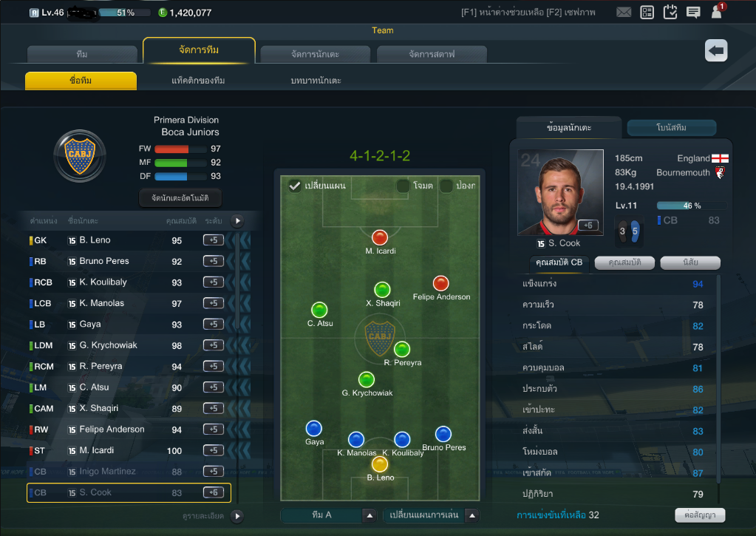Viewport: 756px width, 536px height.
Task: Open the calendar check icon
Action: (x=670, y=12)
